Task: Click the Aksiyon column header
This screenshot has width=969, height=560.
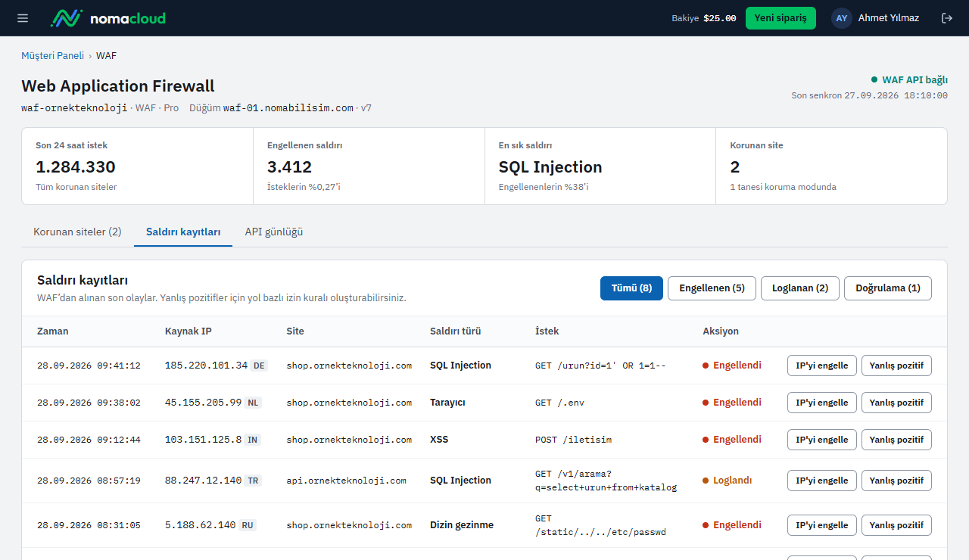Action: coord(721,331)
